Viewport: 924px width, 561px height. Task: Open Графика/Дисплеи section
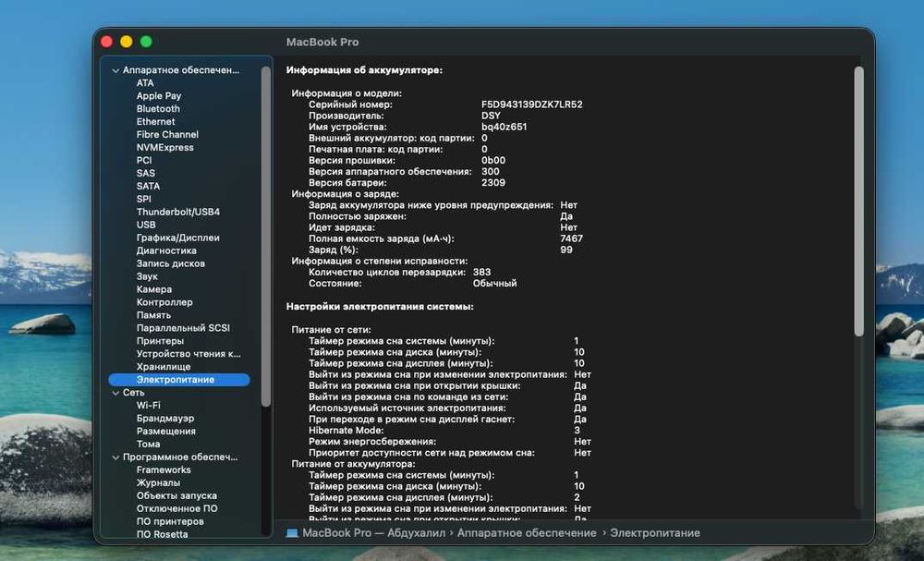[x=178, y=238]
